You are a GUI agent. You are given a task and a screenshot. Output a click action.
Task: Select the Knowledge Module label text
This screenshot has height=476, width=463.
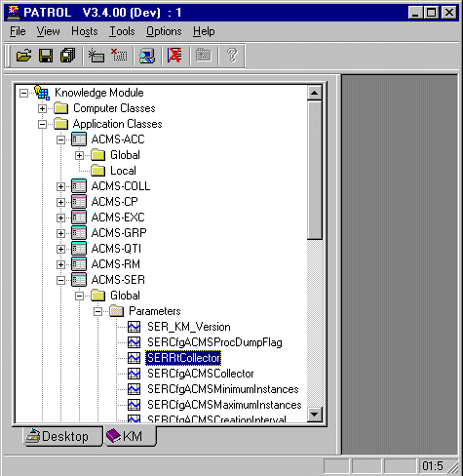[x=99, y=93]
